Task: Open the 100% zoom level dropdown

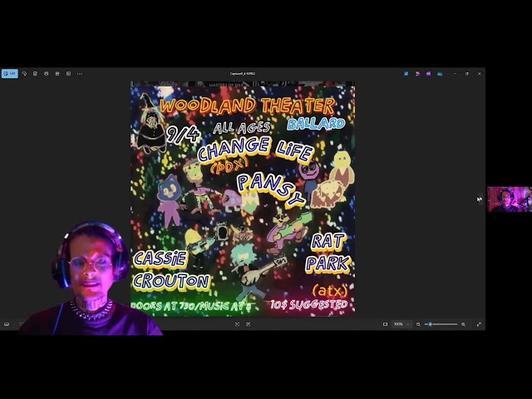Action: coord(401,324)
